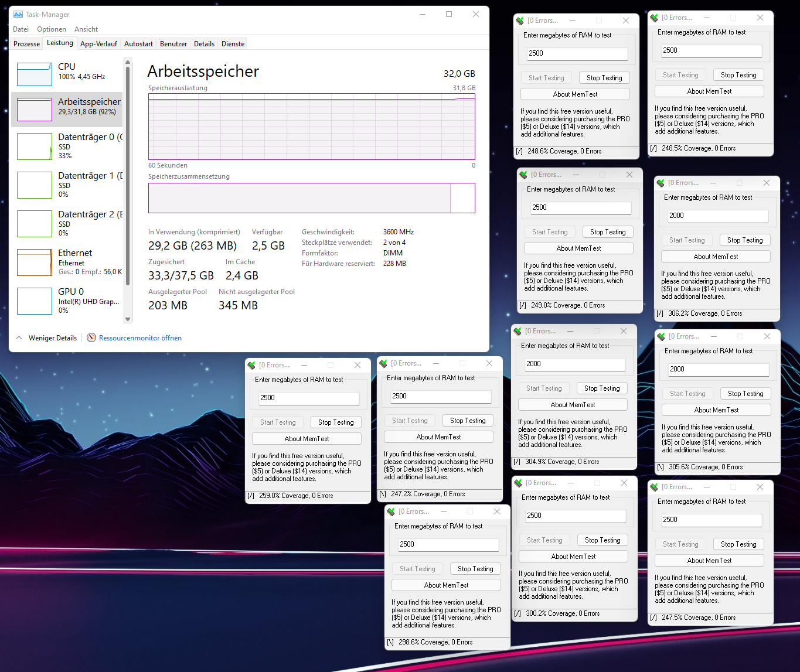Stop Testing in the 306.2% Coverage window
This screenshot has width=800, height=672.
coord(745,240)
